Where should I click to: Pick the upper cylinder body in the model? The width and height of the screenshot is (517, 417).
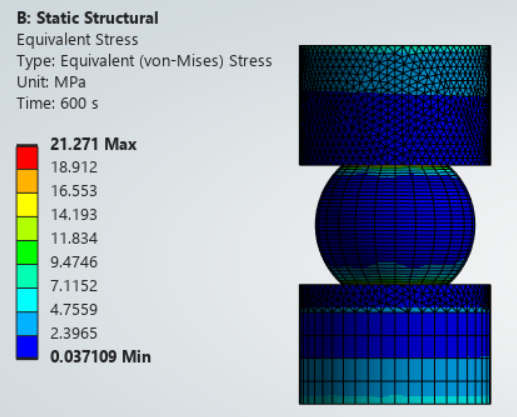tap(395, 105)
